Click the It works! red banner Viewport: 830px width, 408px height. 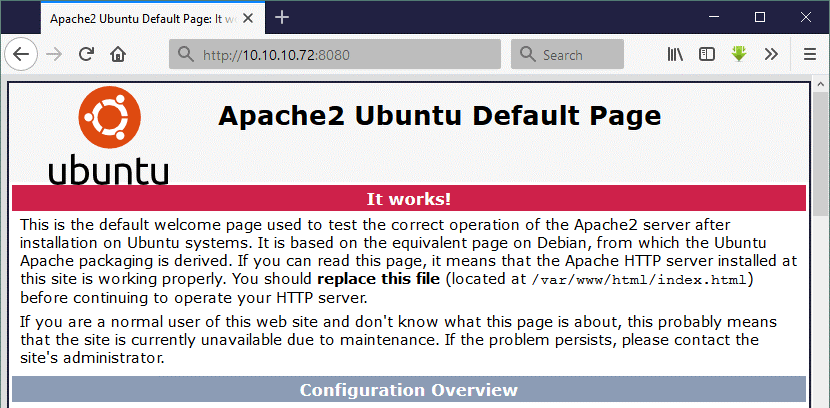[409, 198]
